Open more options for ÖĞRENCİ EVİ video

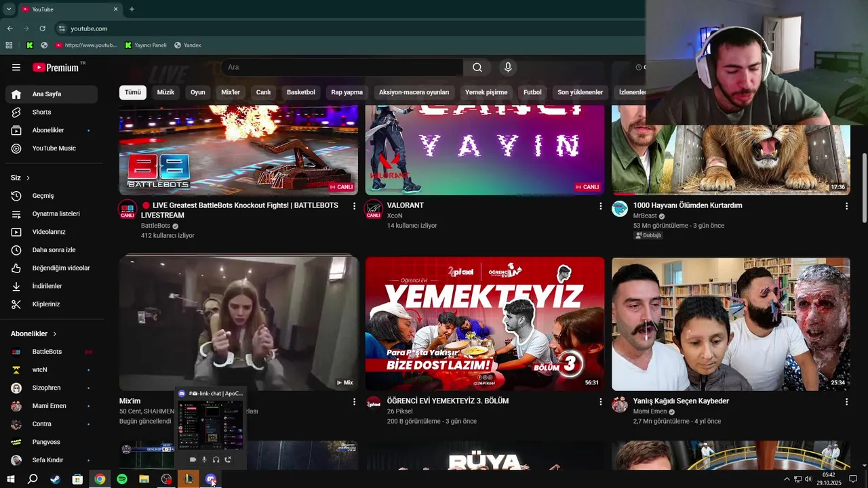[x=600, y=402]
